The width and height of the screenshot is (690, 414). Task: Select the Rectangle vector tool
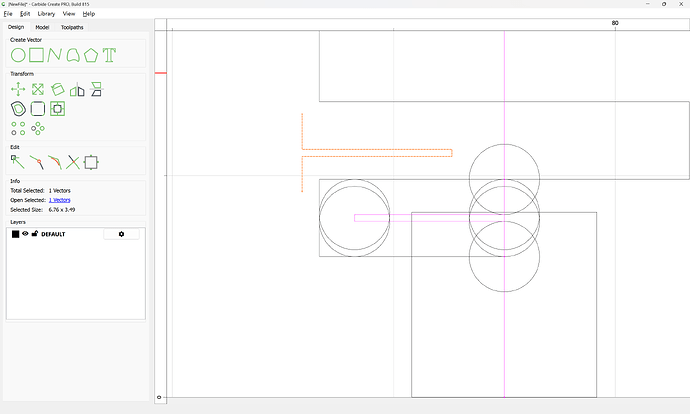point(36,55)
